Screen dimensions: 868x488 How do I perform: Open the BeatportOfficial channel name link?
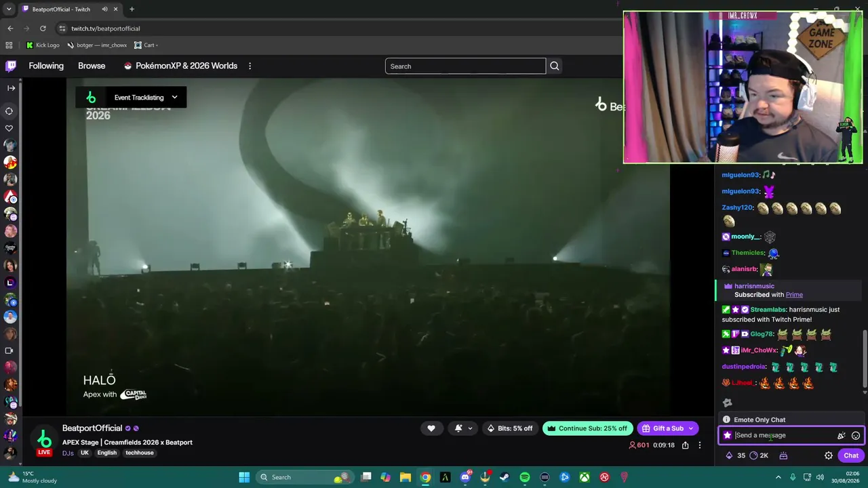coord(92,428)
